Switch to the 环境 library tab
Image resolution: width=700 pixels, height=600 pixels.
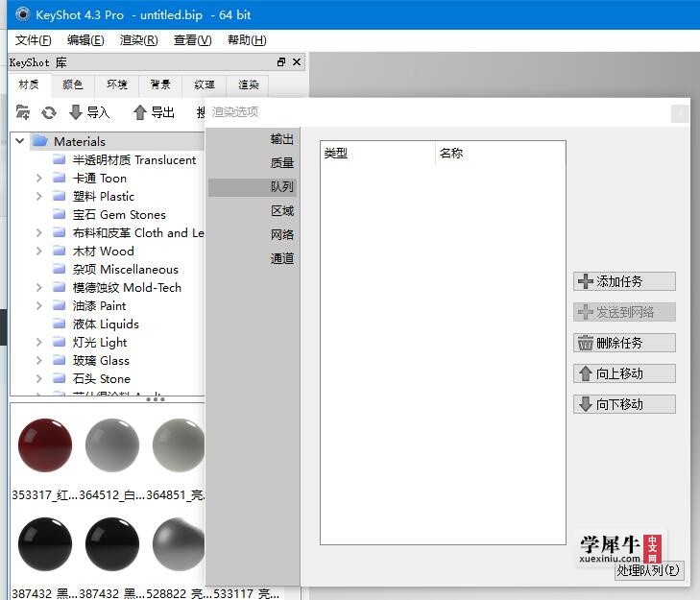point(117,84)
